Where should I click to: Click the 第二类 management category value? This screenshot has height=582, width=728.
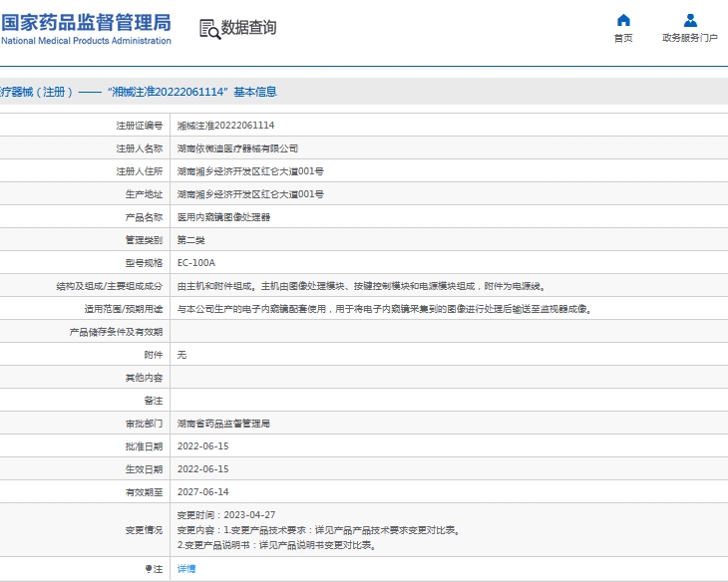pyautogui.click(x=190, y=240)
